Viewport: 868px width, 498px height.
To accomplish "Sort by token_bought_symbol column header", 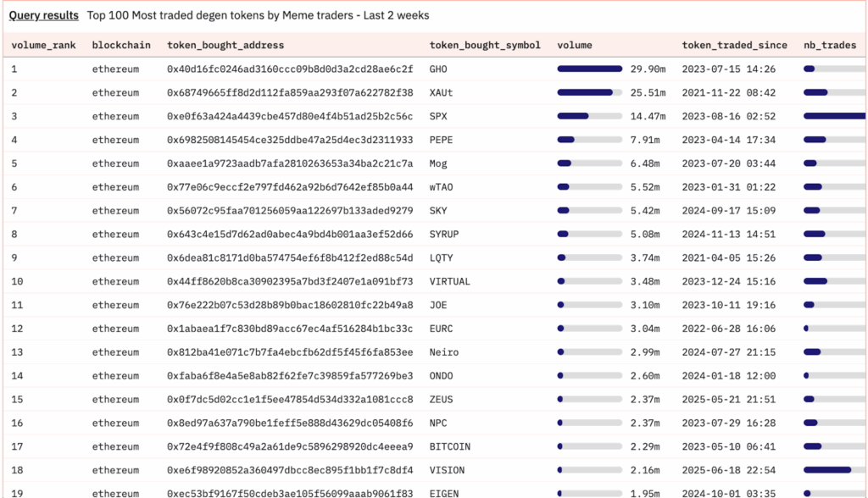I will tap(485, 46).
